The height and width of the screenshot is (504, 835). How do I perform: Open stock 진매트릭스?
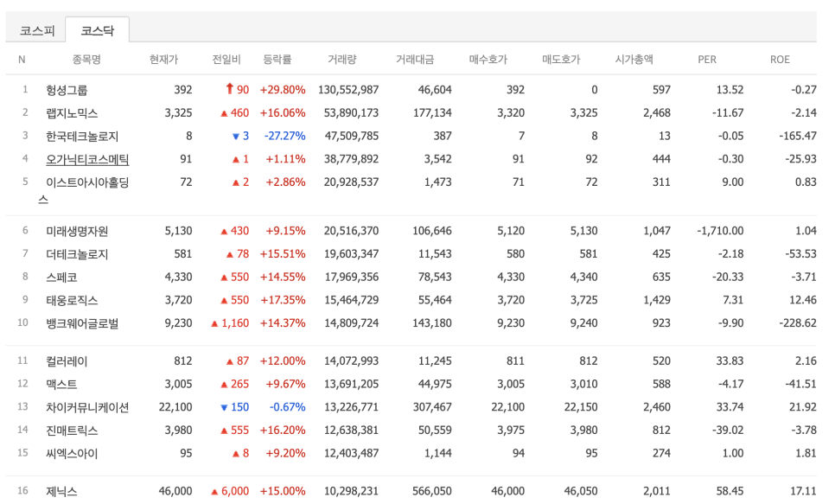click(x=72, y=431)
